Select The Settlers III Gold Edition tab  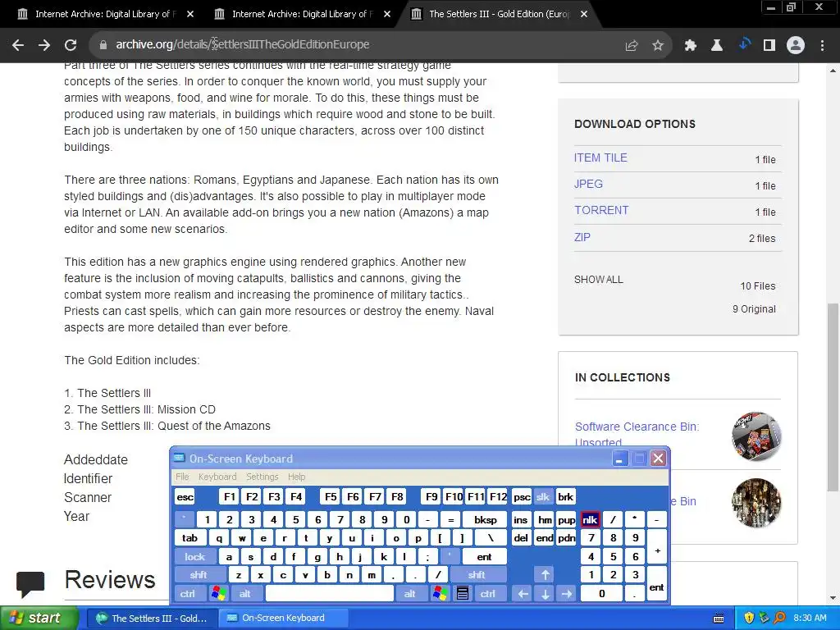(498, 14)
